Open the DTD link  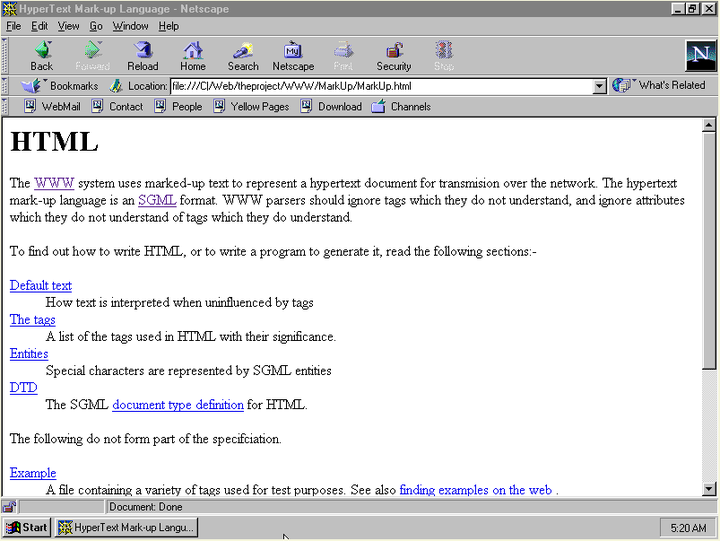(x=23, y=388)
